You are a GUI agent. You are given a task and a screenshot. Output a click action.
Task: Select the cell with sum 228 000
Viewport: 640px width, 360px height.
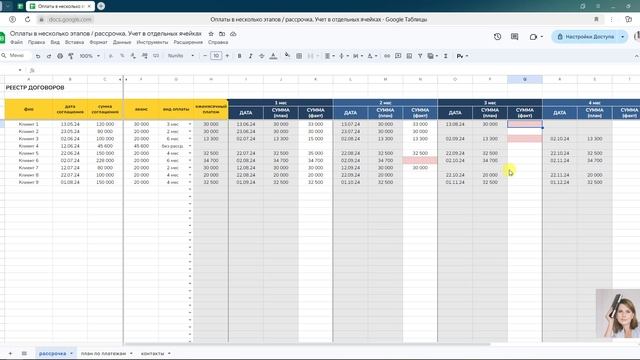coord(105,160)
